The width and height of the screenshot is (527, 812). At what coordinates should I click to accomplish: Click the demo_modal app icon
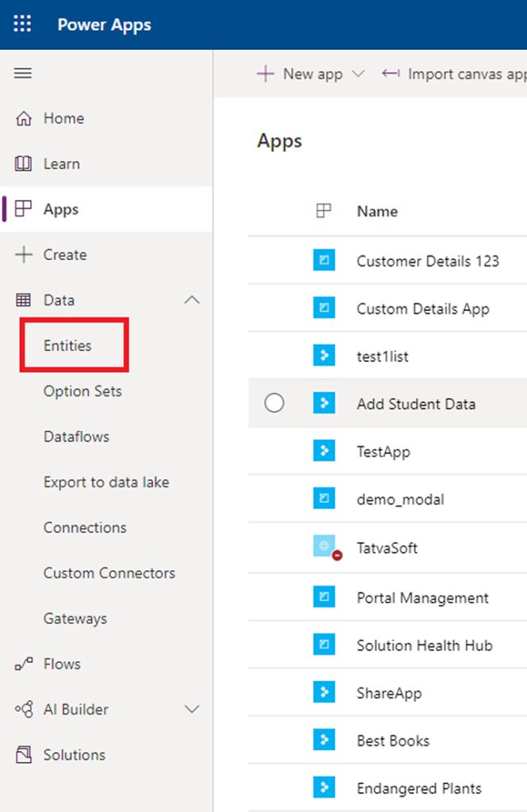click(x=324, y=499)
